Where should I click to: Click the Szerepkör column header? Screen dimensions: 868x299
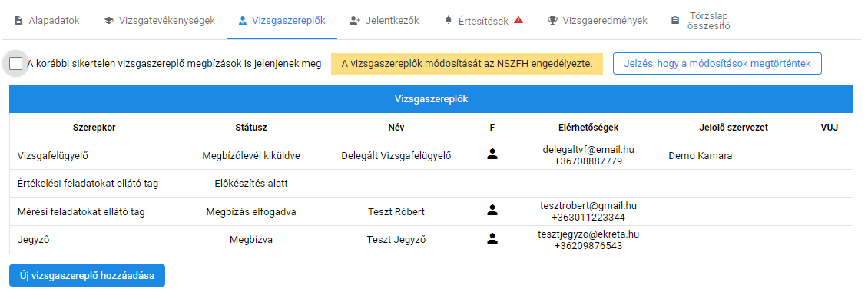pos(94,128)
